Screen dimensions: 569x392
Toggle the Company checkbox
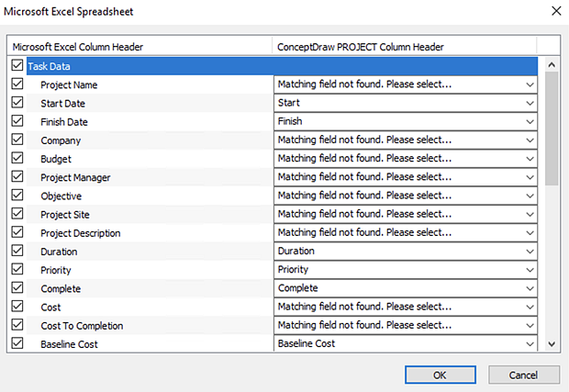pyautogui.click(x=17, y=140)
